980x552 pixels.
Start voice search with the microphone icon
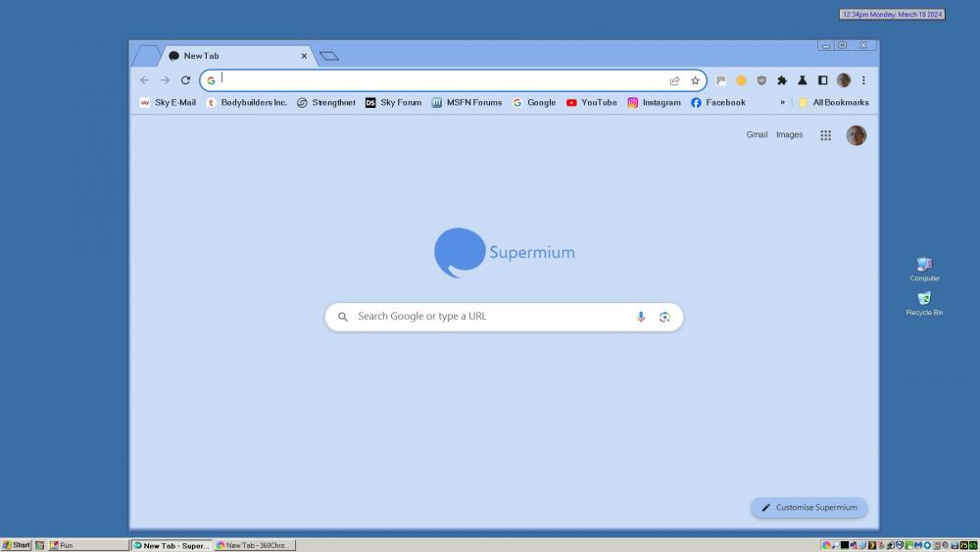click(641, 317)
